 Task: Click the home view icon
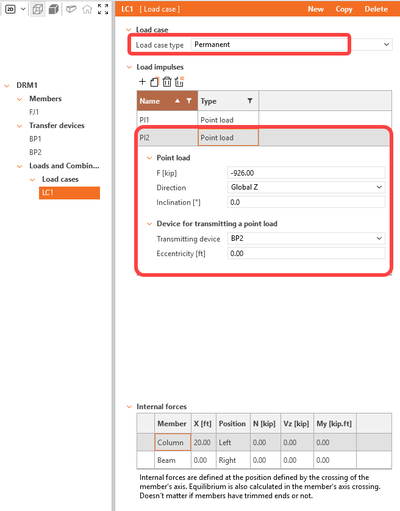tap(87, 9)
